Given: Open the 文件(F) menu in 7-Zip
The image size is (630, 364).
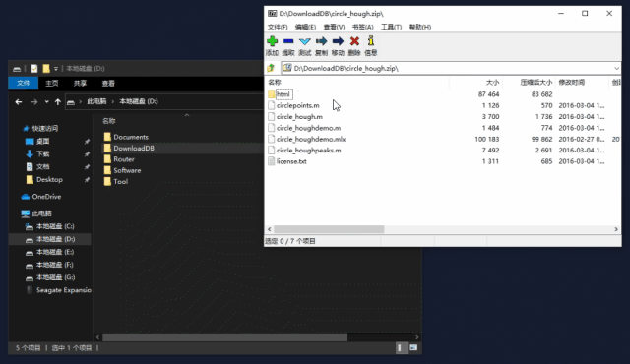Looking at the screenshot, I should point(278,27).
